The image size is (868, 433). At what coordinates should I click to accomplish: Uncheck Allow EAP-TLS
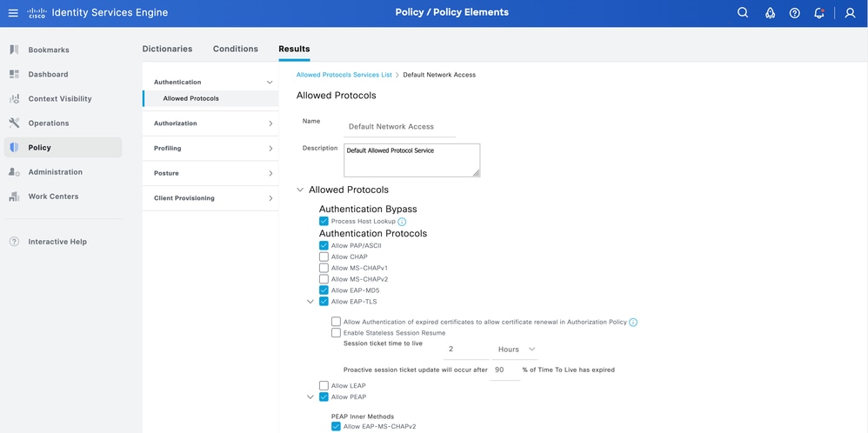click(x=324, y=301)
